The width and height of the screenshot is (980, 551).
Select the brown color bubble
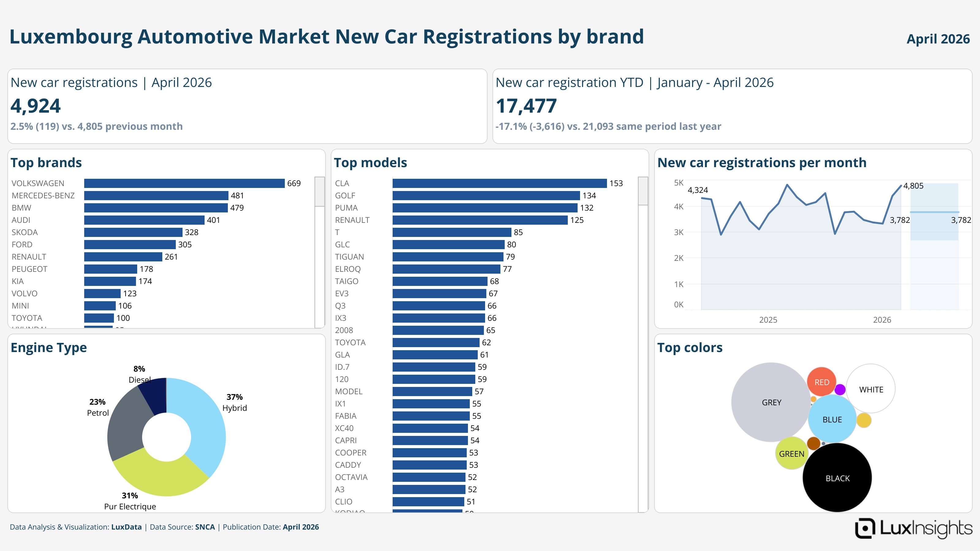814,443
